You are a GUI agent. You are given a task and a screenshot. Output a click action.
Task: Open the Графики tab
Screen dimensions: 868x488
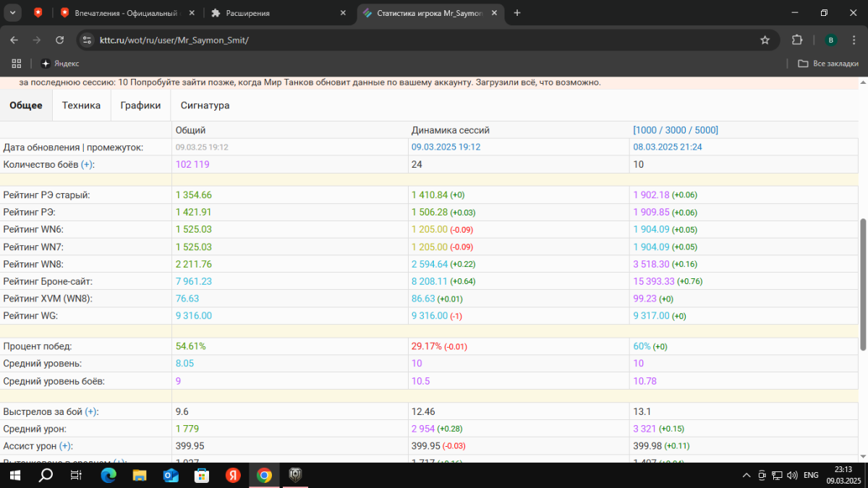(140, 106)
